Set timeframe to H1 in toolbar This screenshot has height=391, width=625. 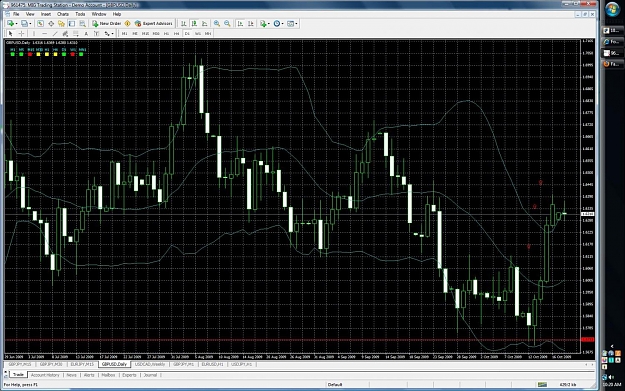tap(166, 33)
